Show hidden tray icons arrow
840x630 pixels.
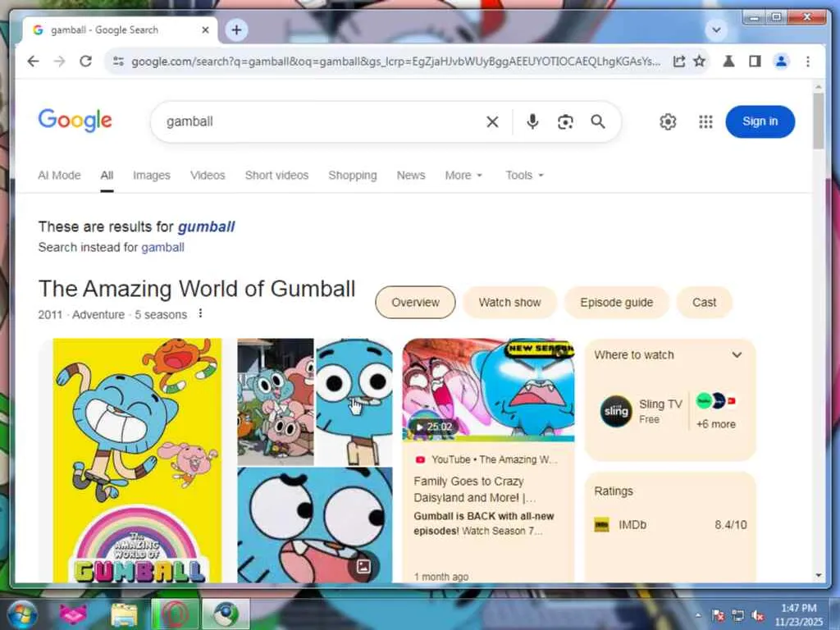coord(697,615)
